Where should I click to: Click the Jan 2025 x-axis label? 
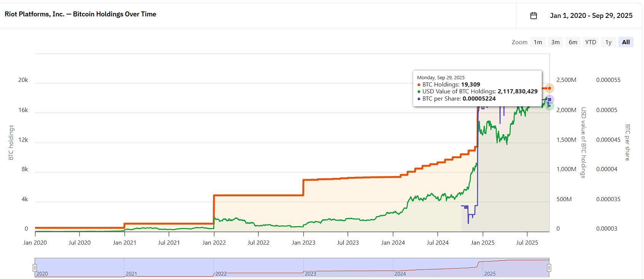[x=483, y=243]
